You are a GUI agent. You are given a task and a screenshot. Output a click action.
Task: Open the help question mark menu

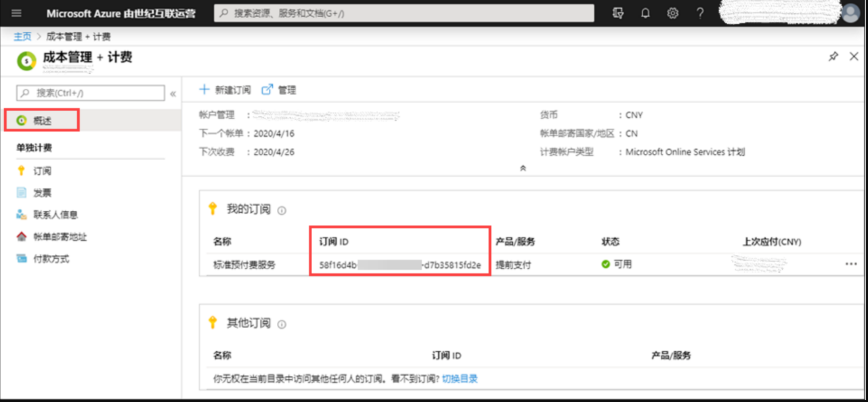(700, 13)
